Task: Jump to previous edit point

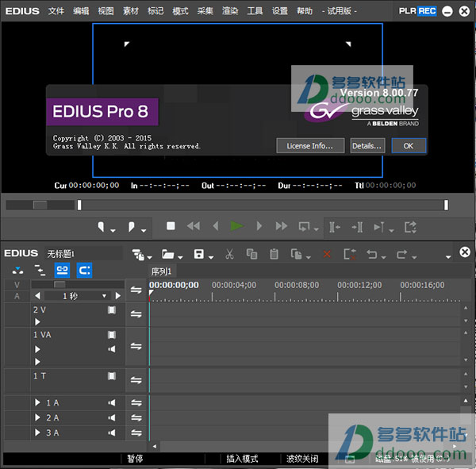Action: click(335, 227)
